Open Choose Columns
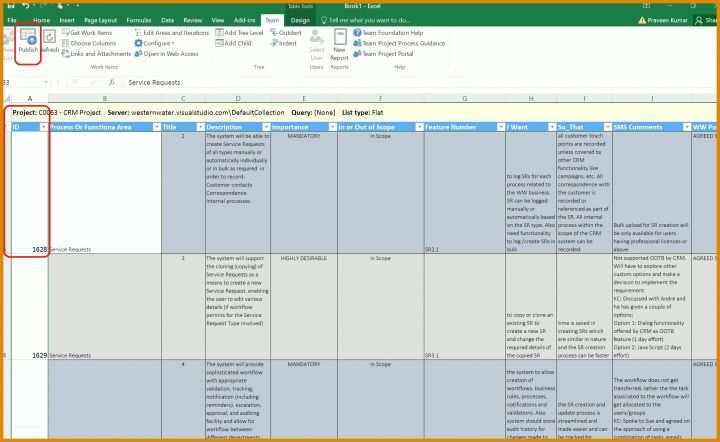Screen dimensions: 720x442 89,43
